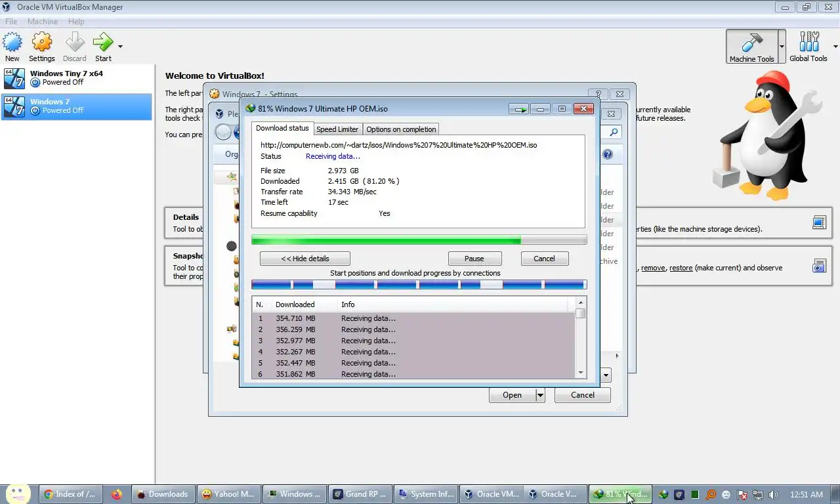
Task: Select connection row 3 with 352.977 MB
Action: coord(413,341)
